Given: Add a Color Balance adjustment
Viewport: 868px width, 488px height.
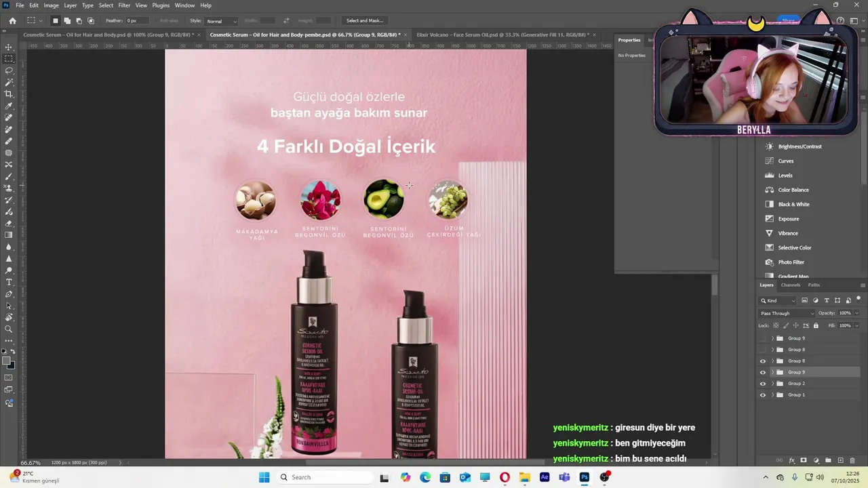Looking at the screenshot, I should [793, 190].
